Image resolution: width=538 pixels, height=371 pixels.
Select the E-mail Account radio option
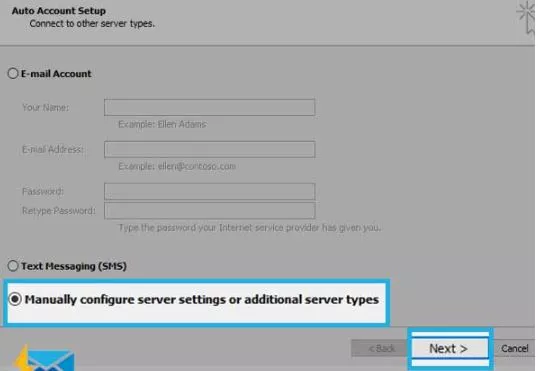[13, 73]
